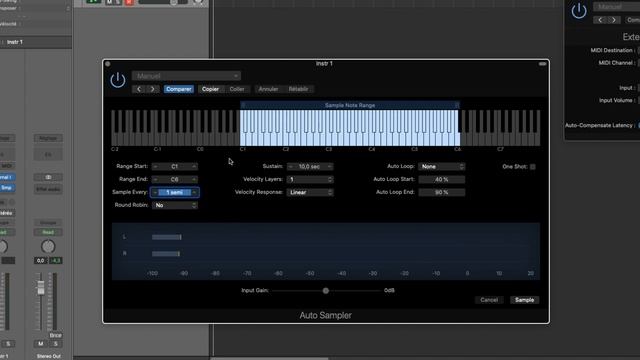Decrease Sustain with minus stepper
The width and height of the screenshot is (640, 360).
(290, 167)
